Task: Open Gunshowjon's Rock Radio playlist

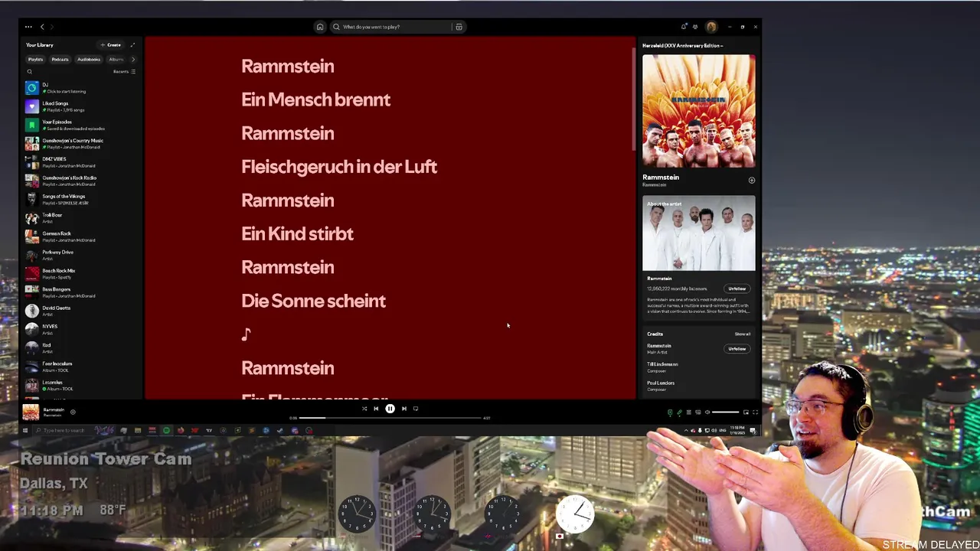Action: 82,181
